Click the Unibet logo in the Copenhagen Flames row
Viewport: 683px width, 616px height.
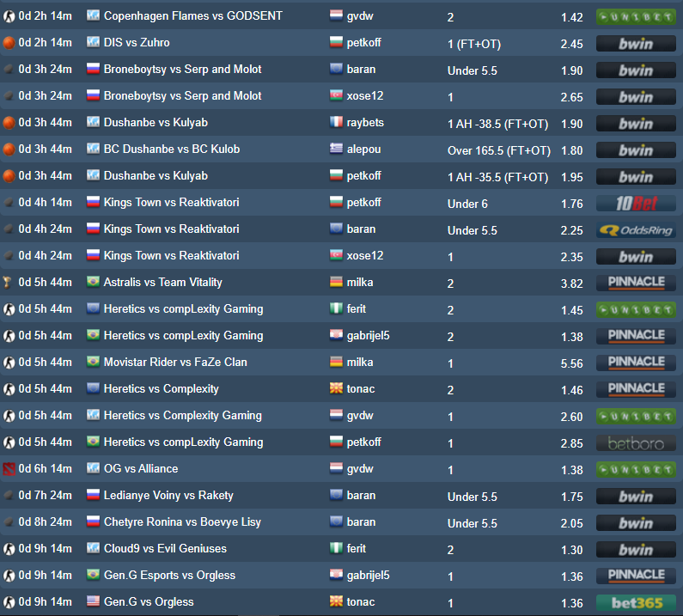point(636,17)
